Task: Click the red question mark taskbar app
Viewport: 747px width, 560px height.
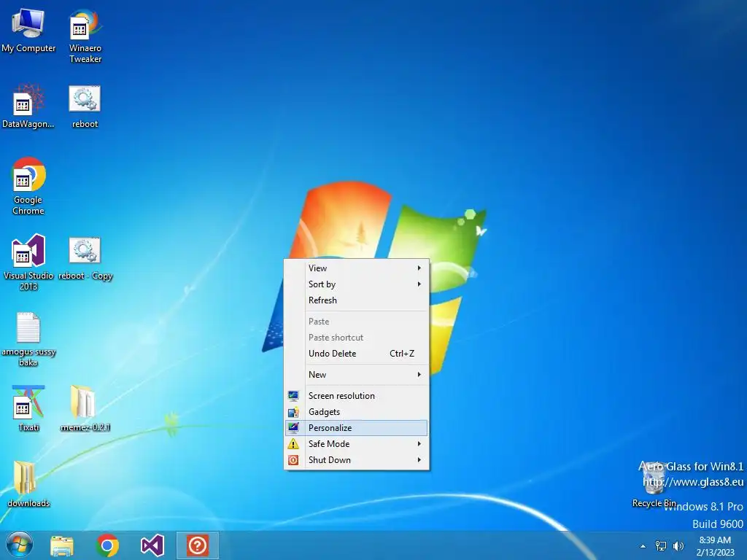Action: (197, 545)
